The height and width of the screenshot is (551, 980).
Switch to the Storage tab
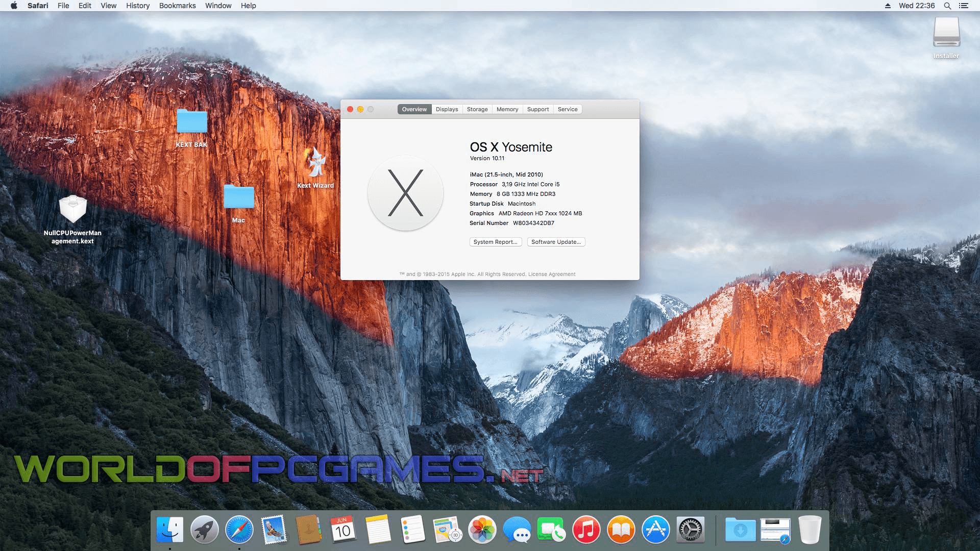[477, 109]
